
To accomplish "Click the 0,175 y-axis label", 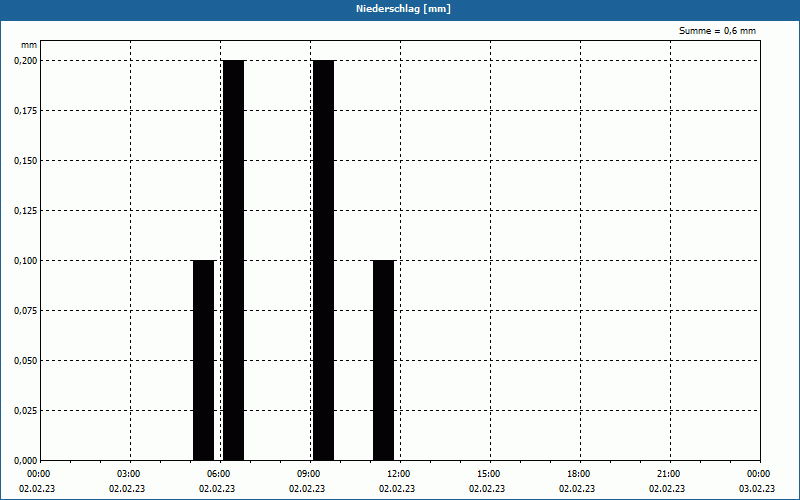I will click(x=26, y=111).
